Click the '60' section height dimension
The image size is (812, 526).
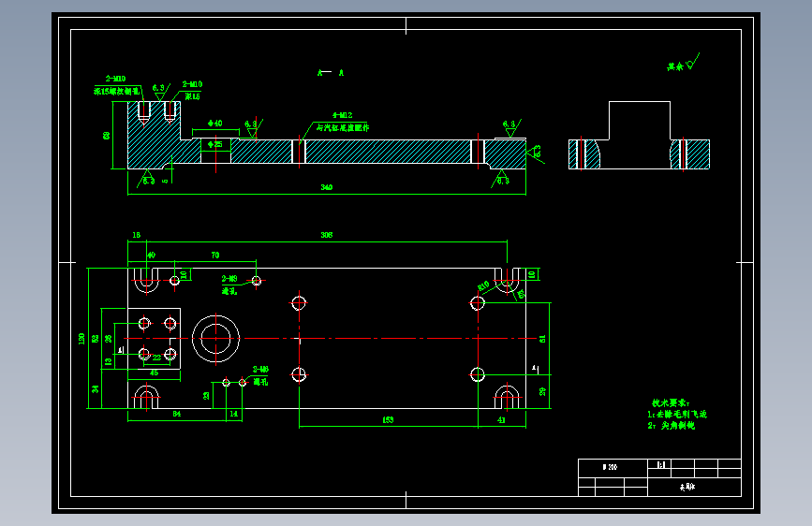(106, 136)
